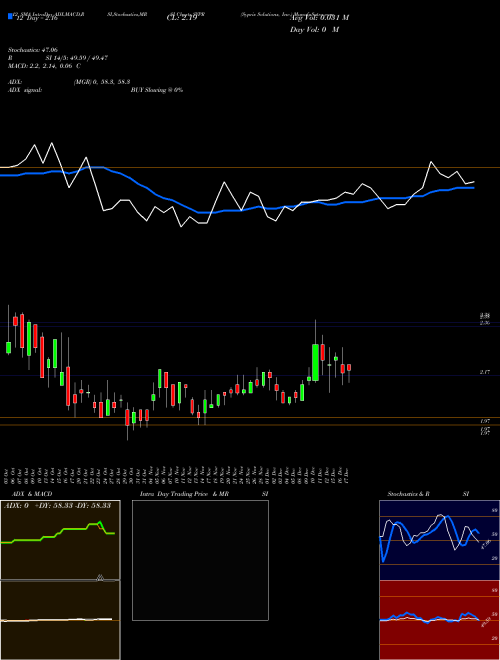Click the first date label on the axis
This screenshot has width=500, height=660.
(8, 475)
